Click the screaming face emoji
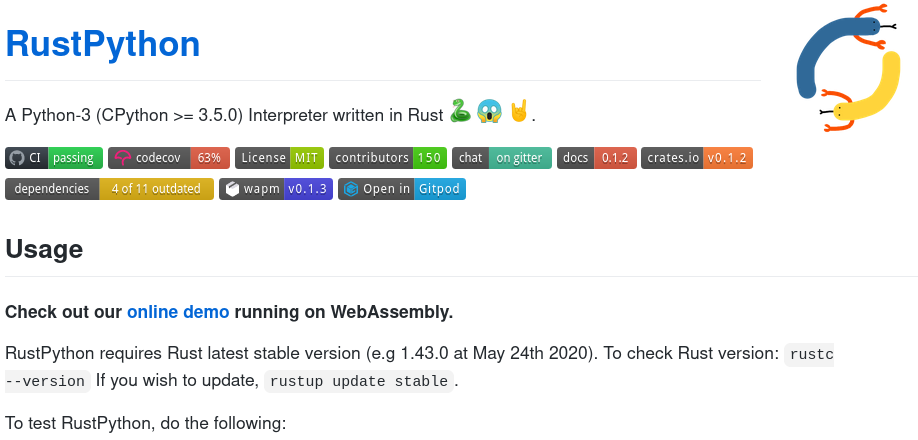This screenshot has width=918, height=440. (489, 111)
